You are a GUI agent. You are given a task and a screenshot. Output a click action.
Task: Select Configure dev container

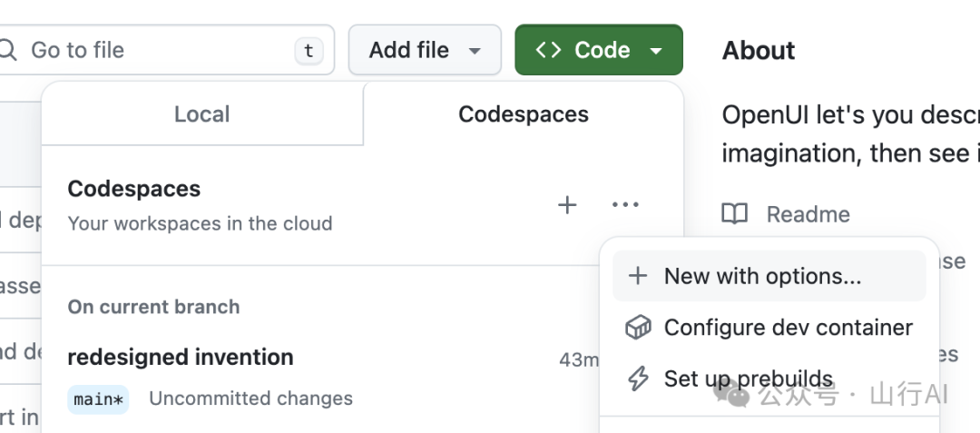[x=769, y=328]
